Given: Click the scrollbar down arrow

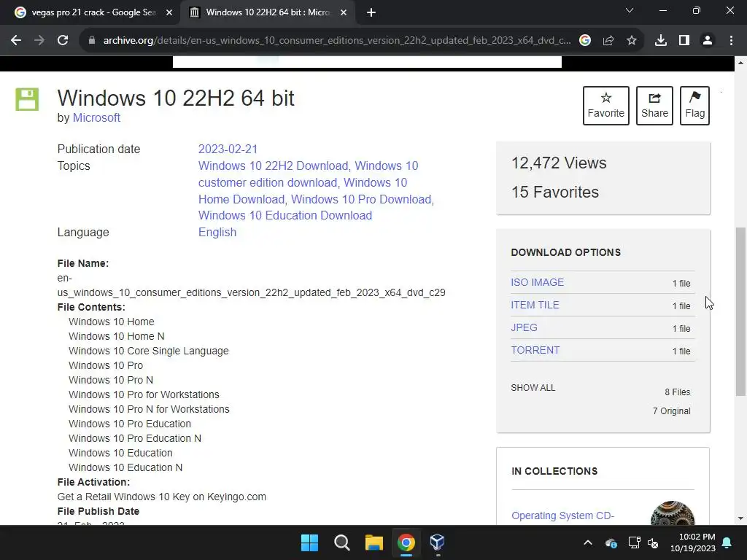Looking at the screenshot, I should coord(740,518).
